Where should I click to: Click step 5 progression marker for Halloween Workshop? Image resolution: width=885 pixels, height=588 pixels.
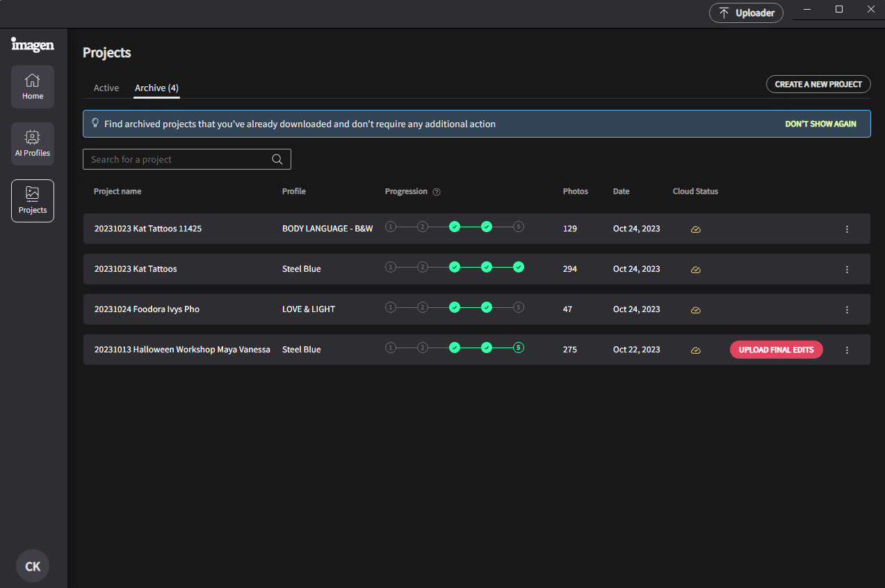tap(519, 348)
